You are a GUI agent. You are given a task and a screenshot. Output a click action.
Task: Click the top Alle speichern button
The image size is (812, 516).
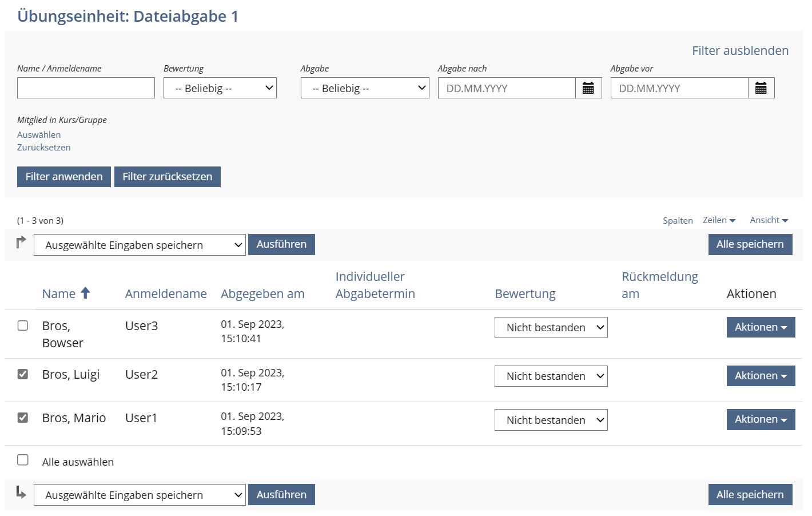pyautogui.click(x=750, y=244)
